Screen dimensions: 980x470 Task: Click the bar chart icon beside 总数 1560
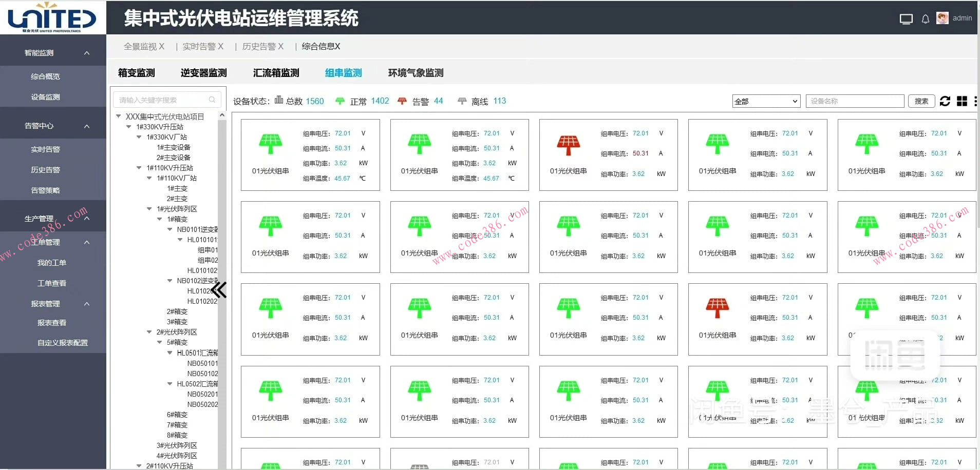click(278, 101)
